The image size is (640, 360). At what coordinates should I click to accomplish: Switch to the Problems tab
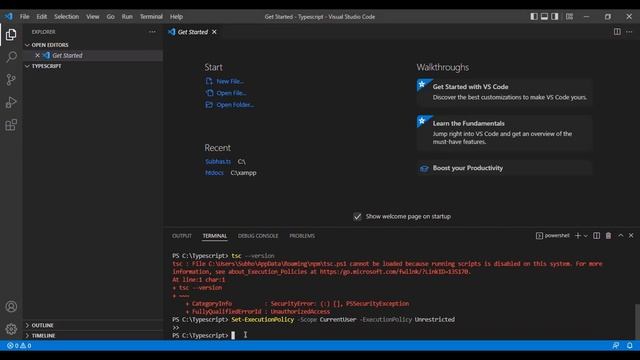pyautogui.click(x=302, y=236)
